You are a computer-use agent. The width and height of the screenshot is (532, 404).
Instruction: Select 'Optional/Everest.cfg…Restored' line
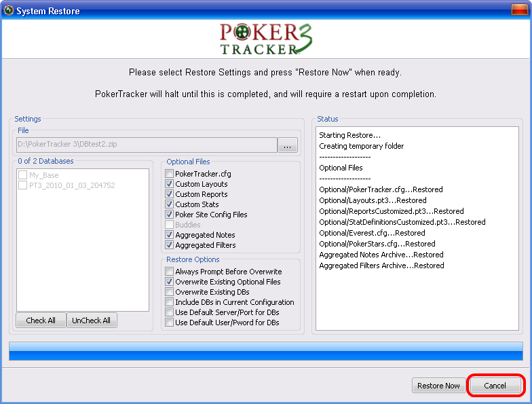pos(372,233)
